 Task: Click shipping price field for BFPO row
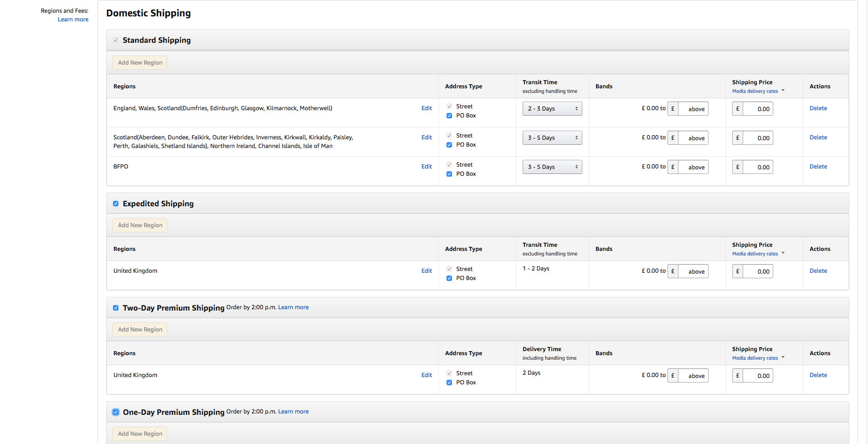[x=758, y=167]
